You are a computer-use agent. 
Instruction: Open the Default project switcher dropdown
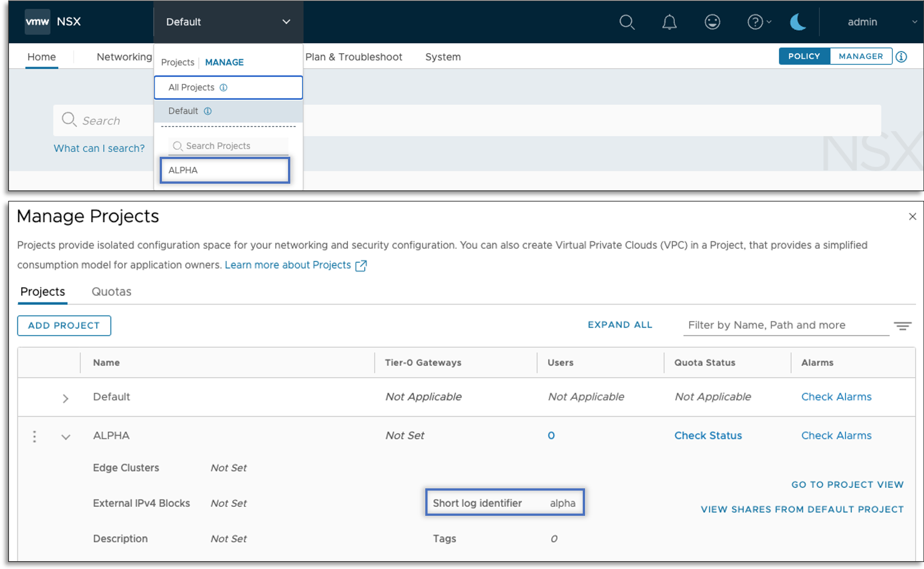click(228, 22)
